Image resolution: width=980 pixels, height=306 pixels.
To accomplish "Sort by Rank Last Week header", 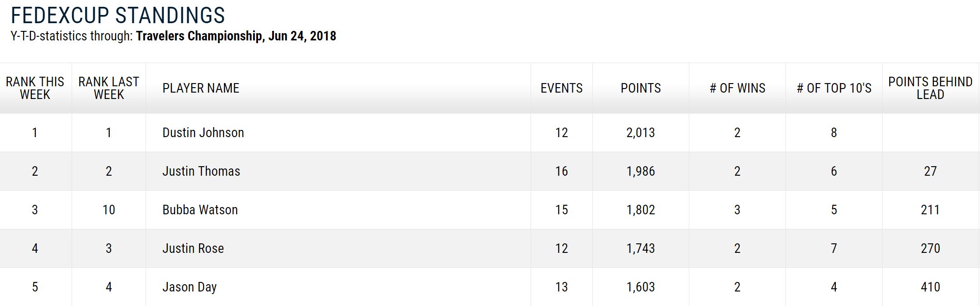I will 109,88.
